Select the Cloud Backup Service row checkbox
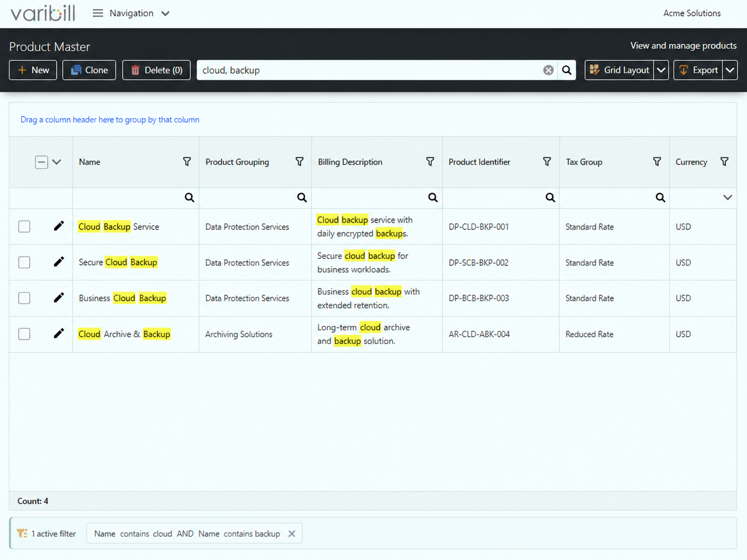This screenshot has width=747, height=560. (x=24, y=226)
